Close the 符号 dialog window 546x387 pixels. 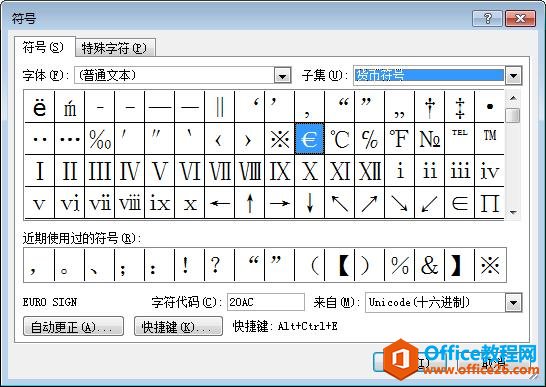[520, 18]
